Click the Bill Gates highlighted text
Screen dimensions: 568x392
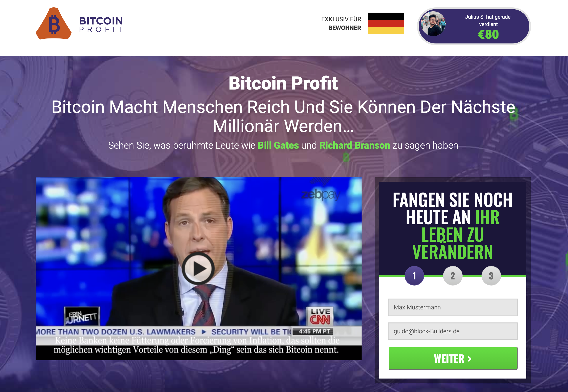(x=278, y=145)
